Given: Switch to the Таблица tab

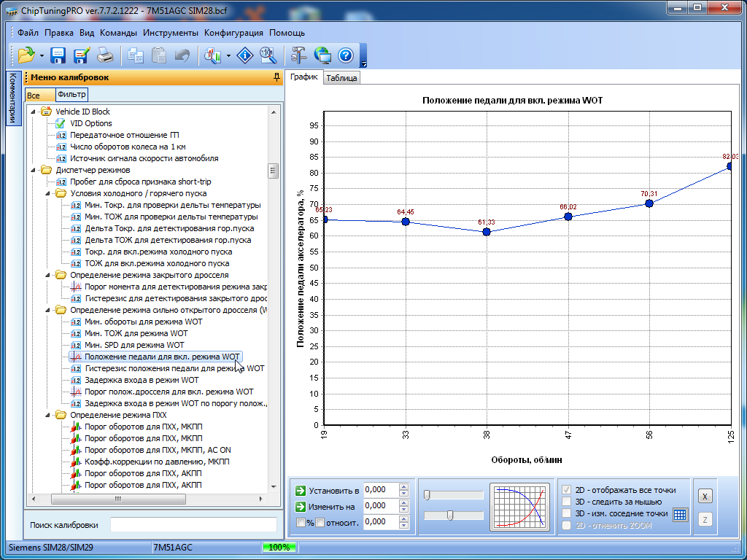Looking at the screenshot, I should (x=341, y=78).
